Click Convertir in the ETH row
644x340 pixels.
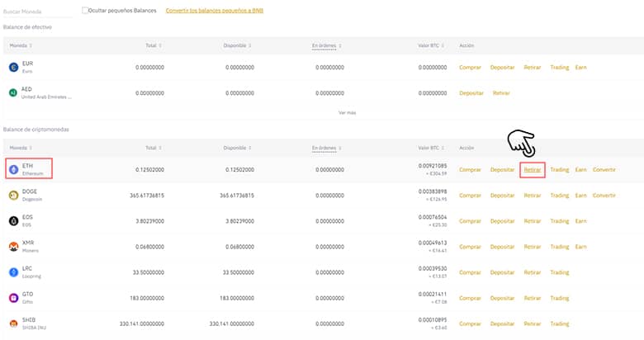click(x=604, y=169)
